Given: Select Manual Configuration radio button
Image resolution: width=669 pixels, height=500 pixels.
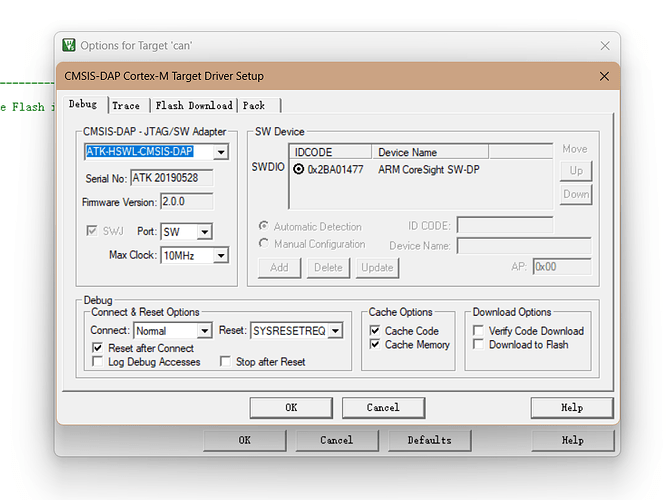Looking at the screenshot, I should [x=264, y=243].
